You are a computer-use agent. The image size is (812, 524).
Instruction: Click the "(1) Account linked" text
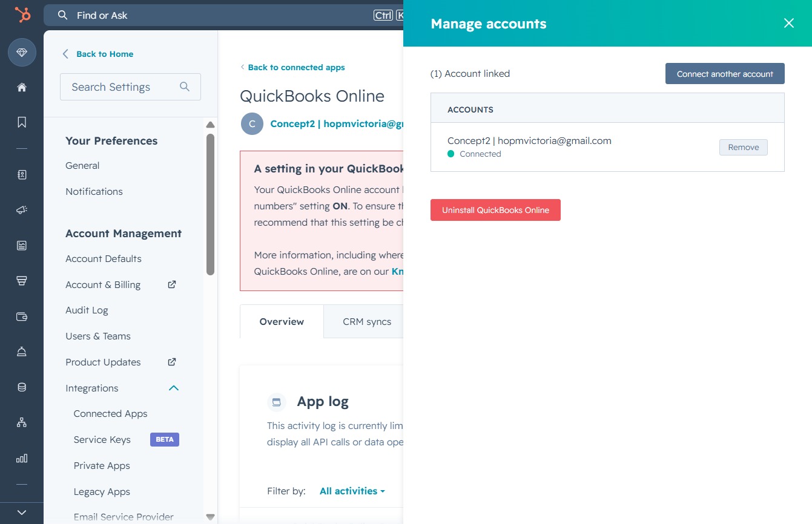point(470,73)
